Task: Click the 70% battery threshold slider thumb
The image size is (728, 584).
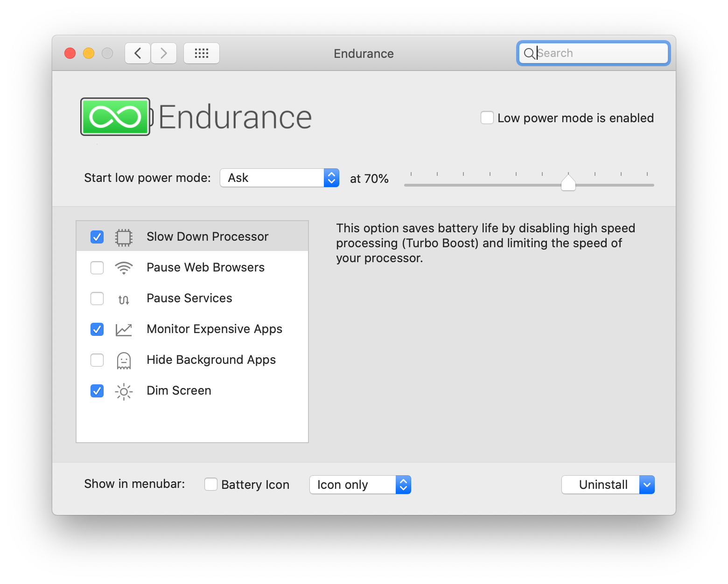Action: (x=568, y=182)
